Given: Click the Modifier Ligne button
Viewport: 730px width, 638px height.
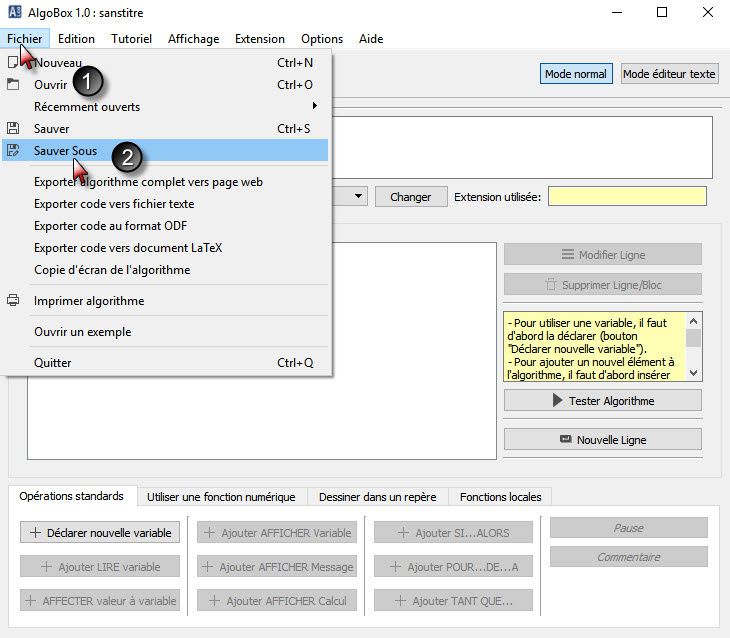Looking at the screenshot, I should tap(603, 254).
